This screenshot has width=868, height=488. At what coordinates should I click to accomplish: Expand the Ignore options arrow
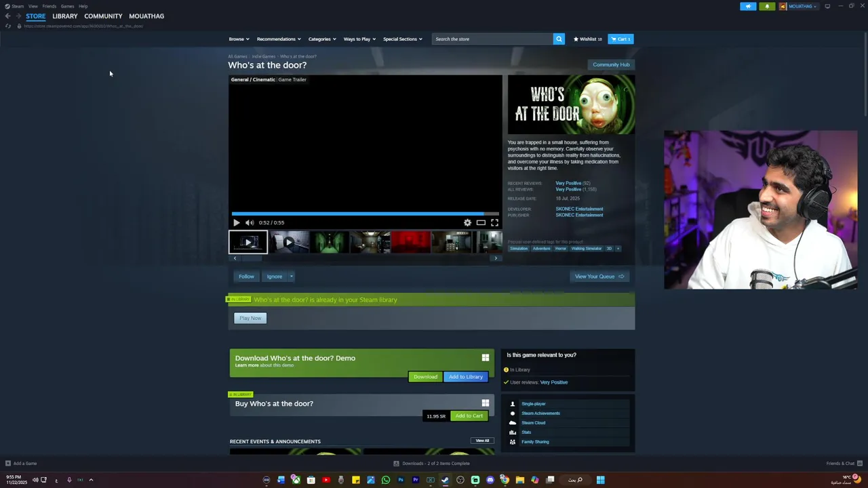(x=291, y=277)
